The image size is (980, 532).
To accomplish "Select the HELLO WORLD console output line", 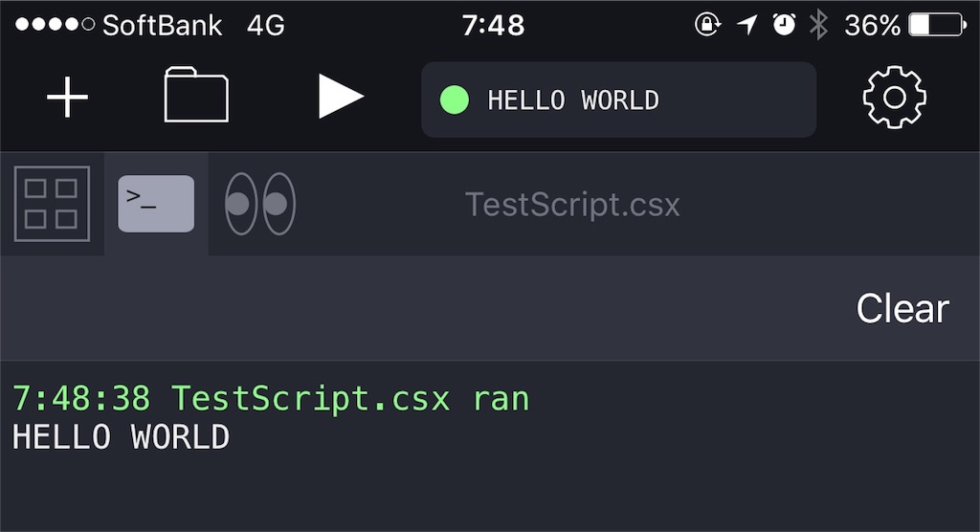I will tap(121, 436).
